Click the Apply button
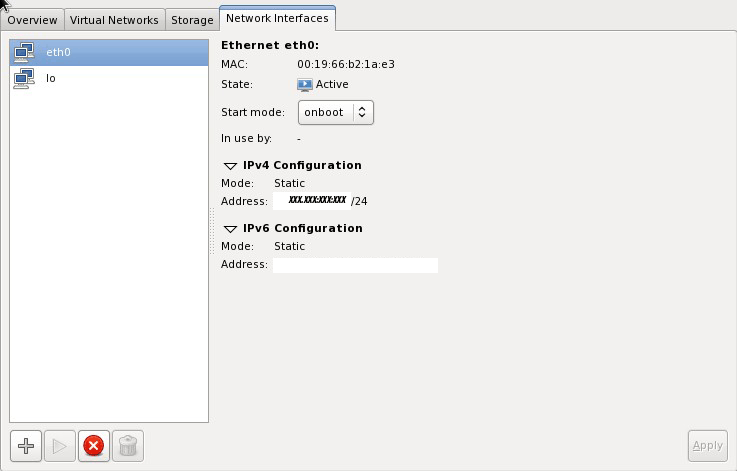The image size is (737, 471). [x=707, y=446]
